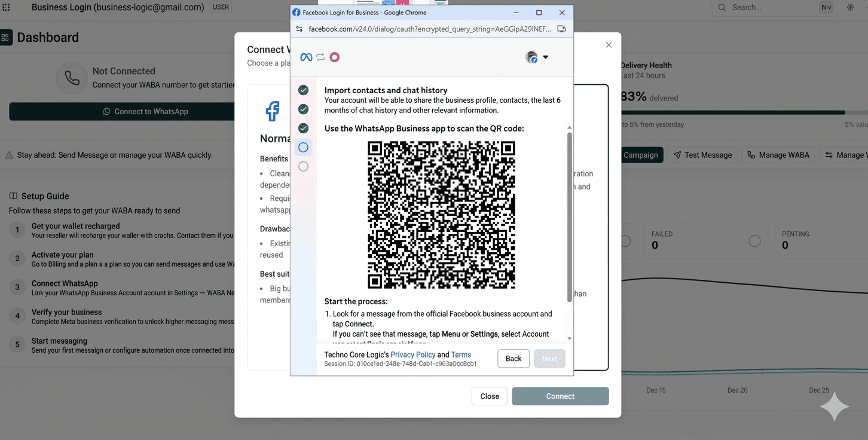
Task: Click the third completed step checkmark
Action: click(304, 128)
